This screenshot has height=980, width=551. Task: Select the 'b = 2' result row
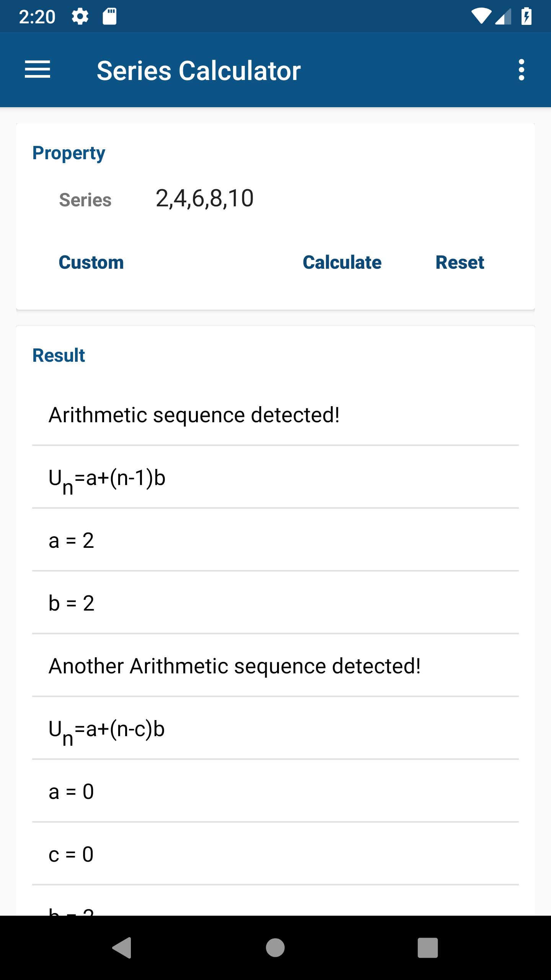click(275, 603)
